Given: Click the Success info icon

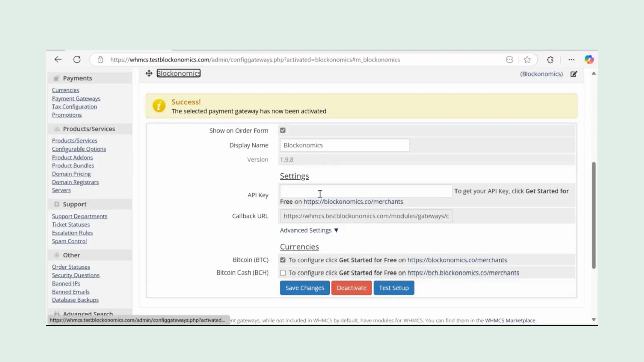Looking at the screenshot, I should click(x=159, y=106).
